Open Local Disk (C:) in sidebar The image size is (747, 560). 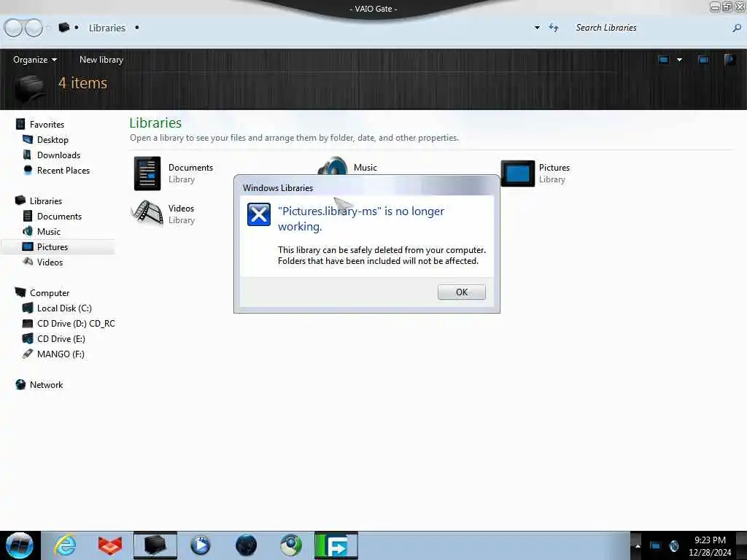pyautogui.click(x=64, y=308)
